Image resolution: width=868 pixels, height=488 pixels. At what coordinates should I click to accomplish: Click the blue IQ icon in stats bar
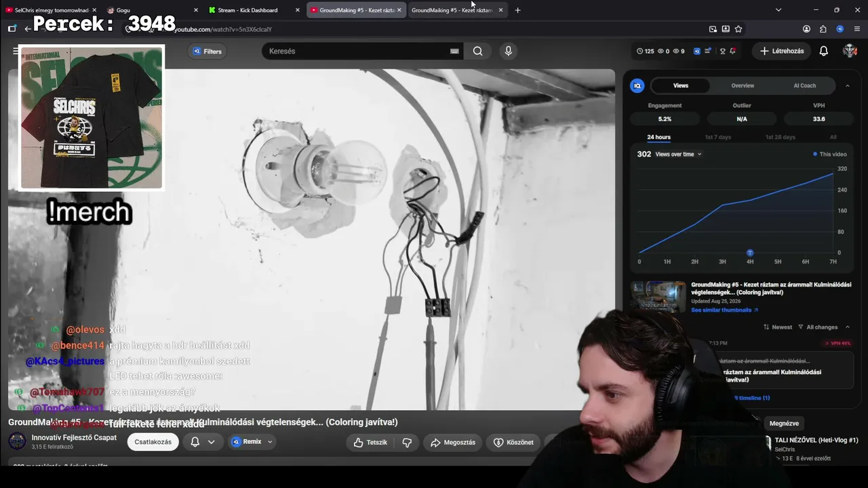tap(696, 52)
